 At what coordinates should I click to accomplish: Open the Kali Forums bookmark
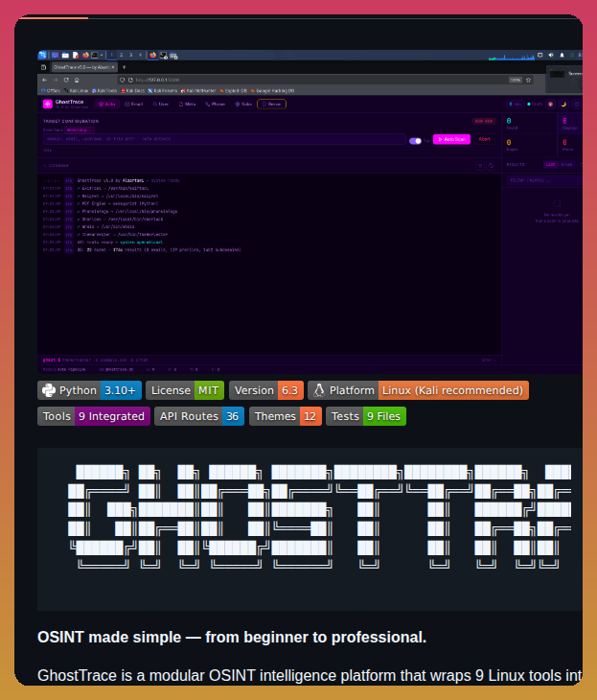point(163,91)
